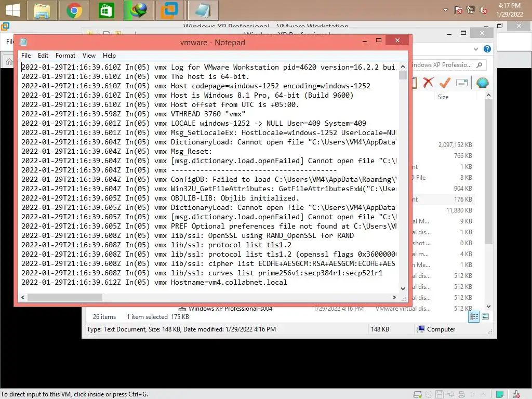Click the 'Windows XP Professional-s004' file row

coord(230,309)
